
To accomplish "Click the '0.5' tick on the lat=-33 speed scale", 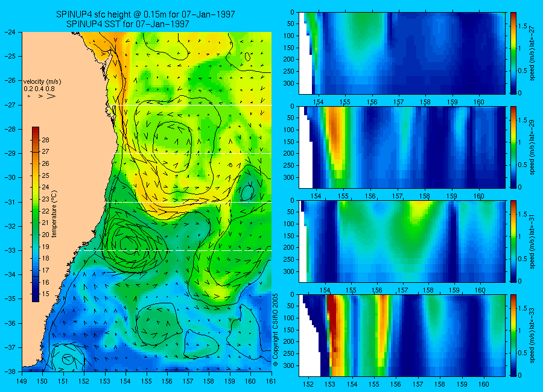I will (x=522, y=353).
